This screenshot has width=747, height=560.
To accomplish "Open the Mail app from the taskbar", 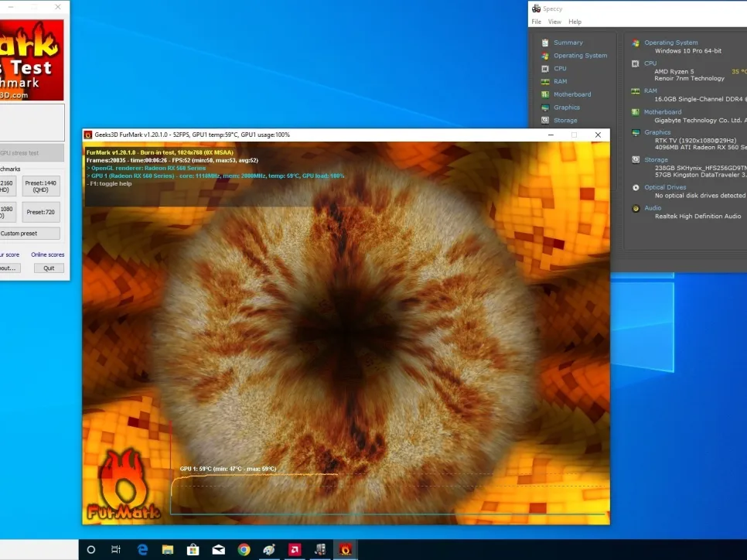I will click(219, 550).
